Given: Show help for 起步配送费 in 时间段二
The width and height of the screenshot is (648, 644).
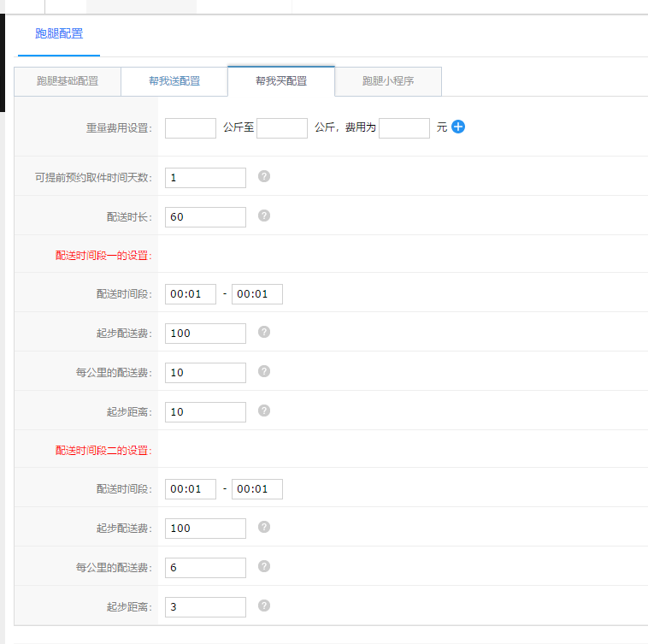Looking at the screenshot, I should tap(264, 527).
